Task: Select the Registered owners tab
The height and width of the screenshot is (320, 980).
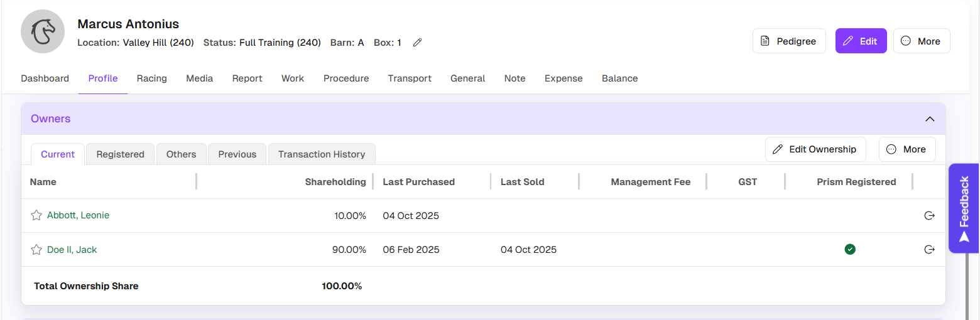Action: [x=120, y=154]
